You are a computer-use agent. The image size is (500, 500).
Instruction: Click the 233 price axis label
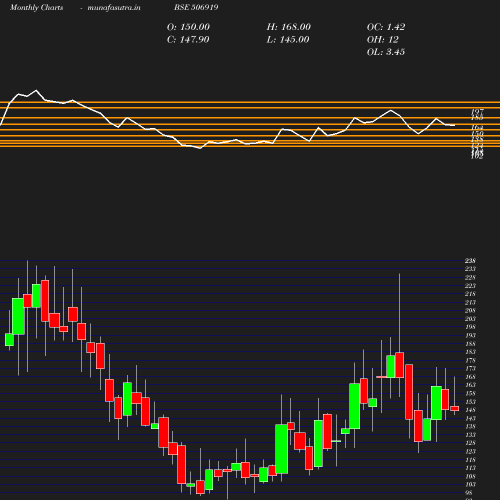coord(470,269)
